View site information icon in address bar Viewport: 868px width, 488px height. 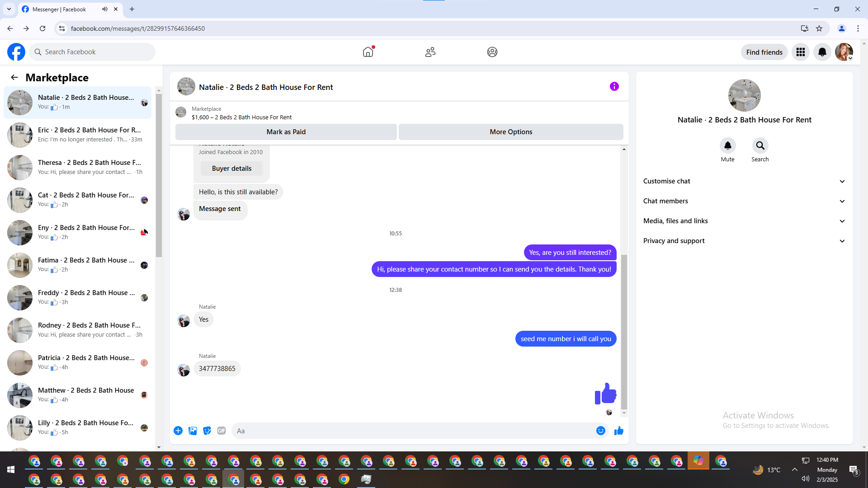[62, 28]
